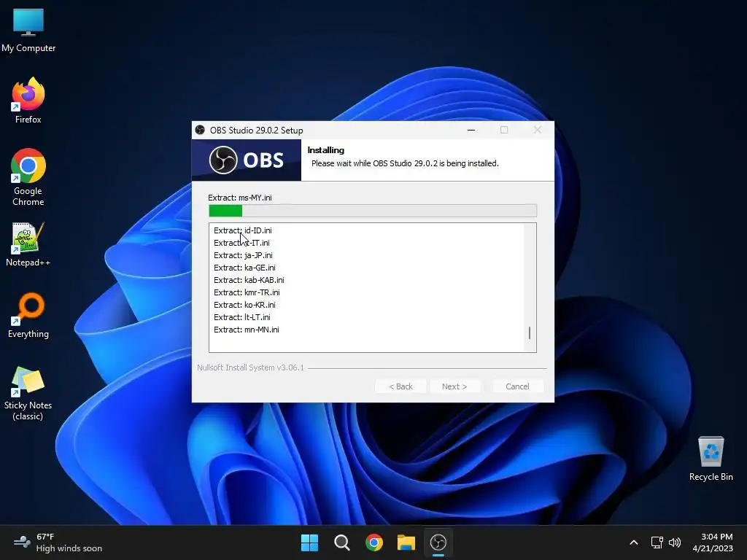Screen dimensions: 747x560
Task: Open volume control tray icon
Action: [x=675, y=542]
